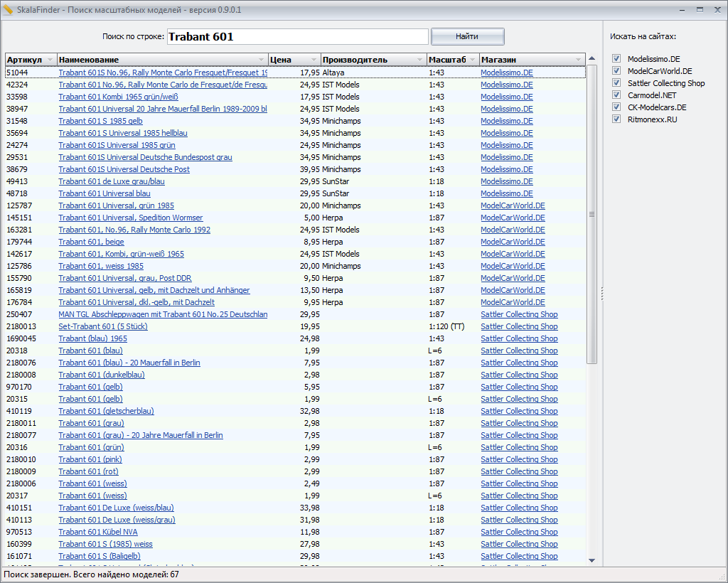Open the Артикул column dropdown arrow
This screenshot has width=728, height=583.
coord(50,60)
